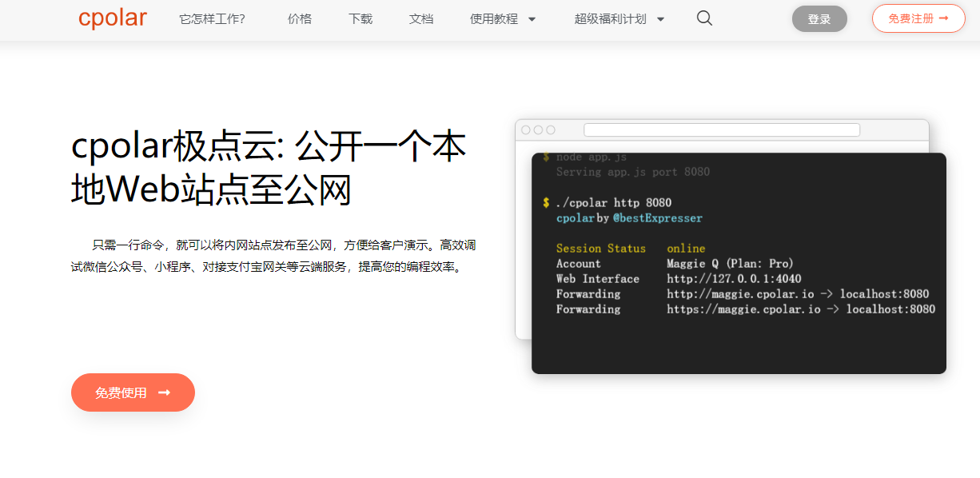The width and height of the screenshot is (980, 478).
Task: Click the red traffic light circle on terminal window
Action: pyautogui.click(x=526, y=129)
